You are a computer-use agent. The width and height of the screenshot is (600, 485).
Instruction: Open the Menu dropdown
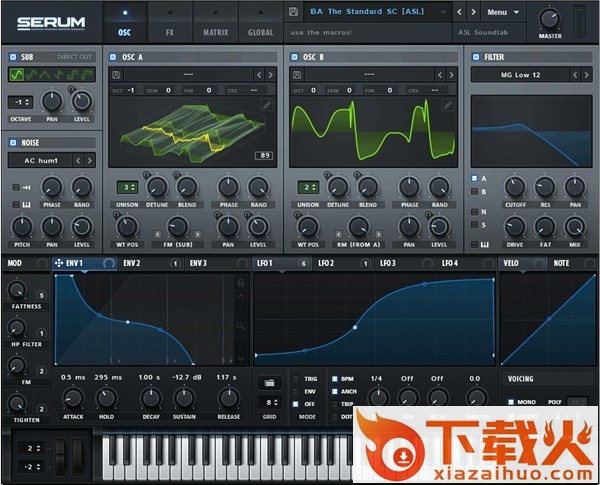503,12
